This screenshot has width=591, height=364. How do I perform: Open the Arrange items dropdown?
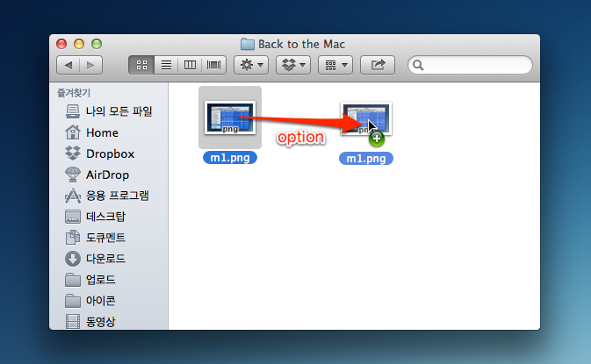(x=335, y=65)
